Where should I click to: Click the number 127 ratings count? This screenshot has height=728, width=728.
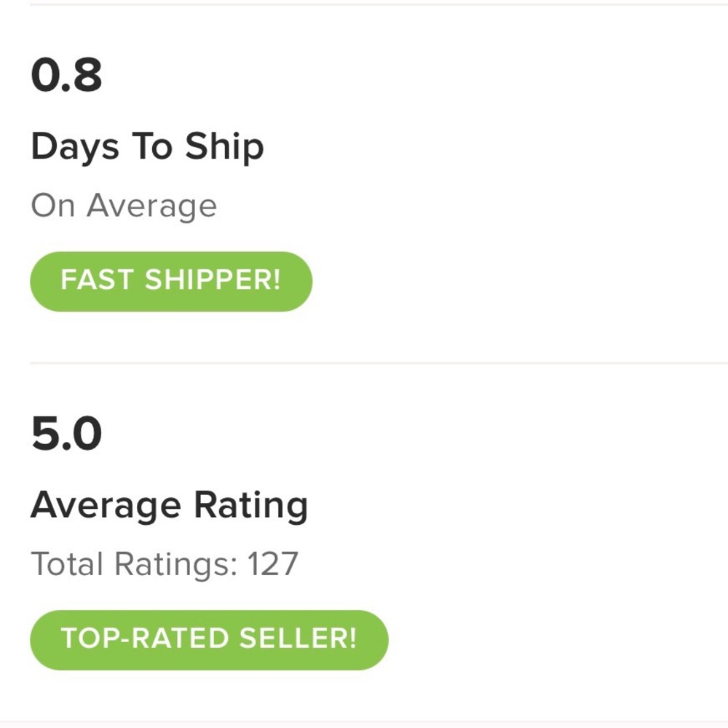[x=272, y=564]
